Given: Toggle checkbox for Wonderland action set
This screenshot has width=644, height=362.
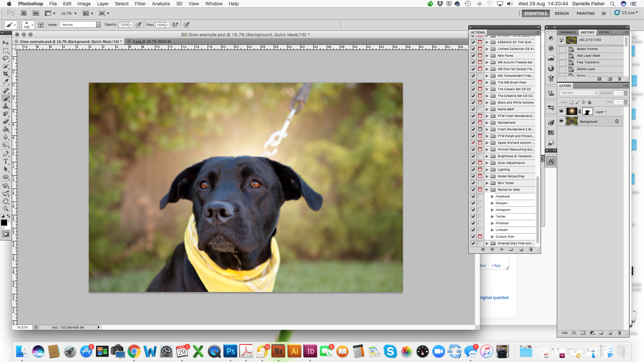Looking at the screenshot, I should [x=473, y=123].
